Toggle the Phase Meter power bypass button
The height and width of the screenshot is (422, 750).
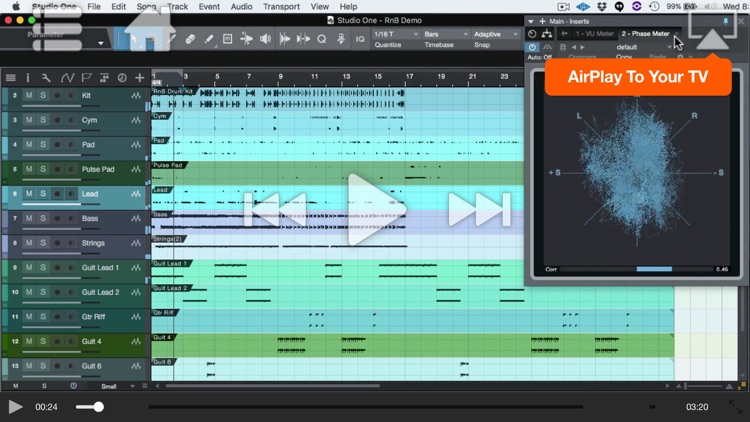click(532, 47)
